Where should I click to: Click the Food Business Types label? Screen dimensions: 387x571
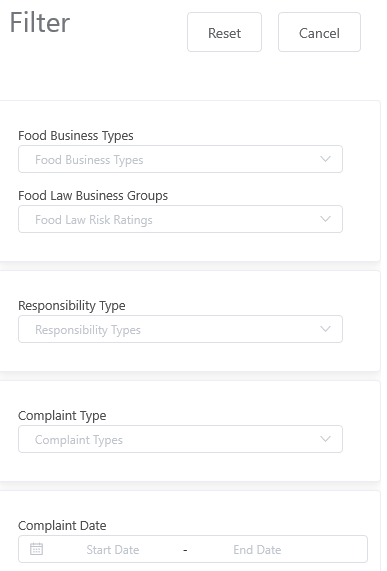[76, 136]
